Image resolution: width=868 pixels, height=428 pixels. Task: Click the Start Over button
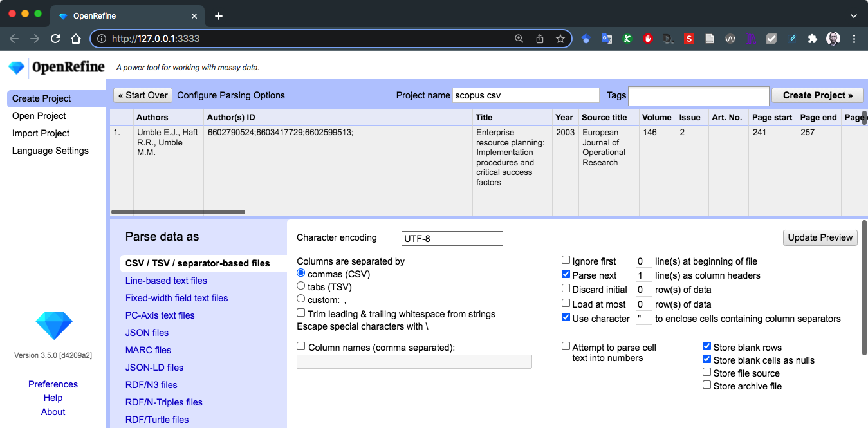coord(142,95)
